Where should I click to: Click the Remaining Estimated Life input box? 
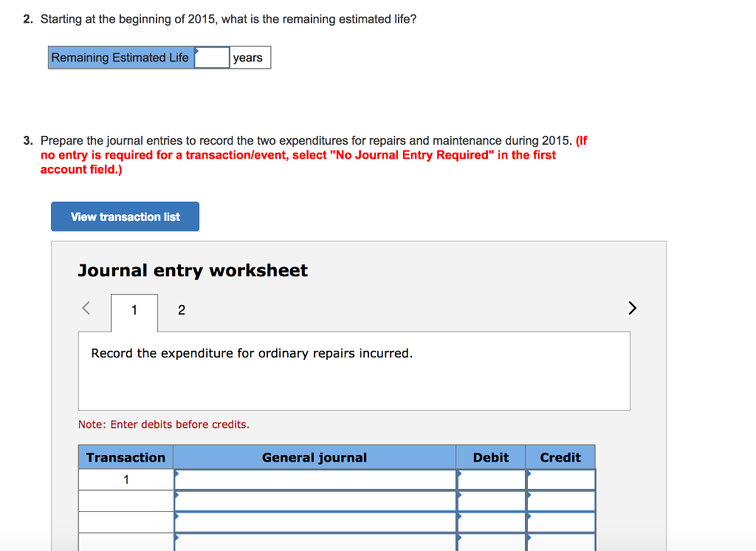tap(212, 58)
